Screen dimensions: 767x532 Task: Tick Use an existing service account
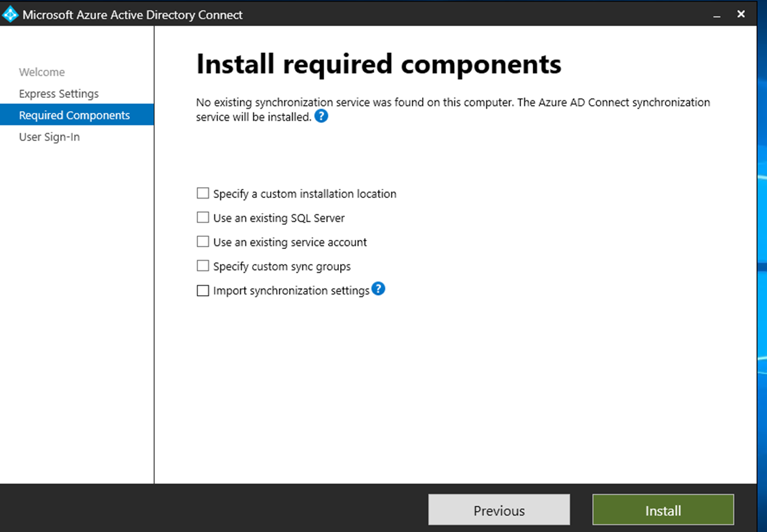pyautogui.click(x=203, y=242)
